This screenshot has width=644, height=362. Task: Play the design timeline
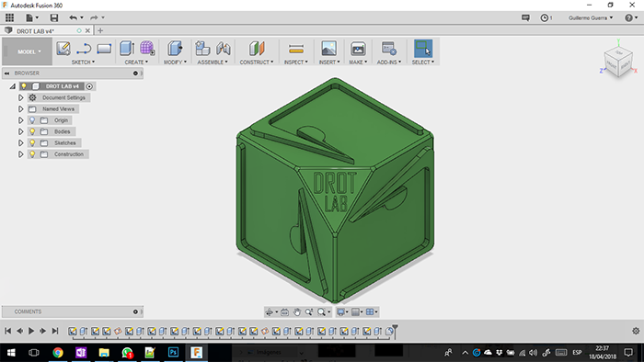[31, 332]
